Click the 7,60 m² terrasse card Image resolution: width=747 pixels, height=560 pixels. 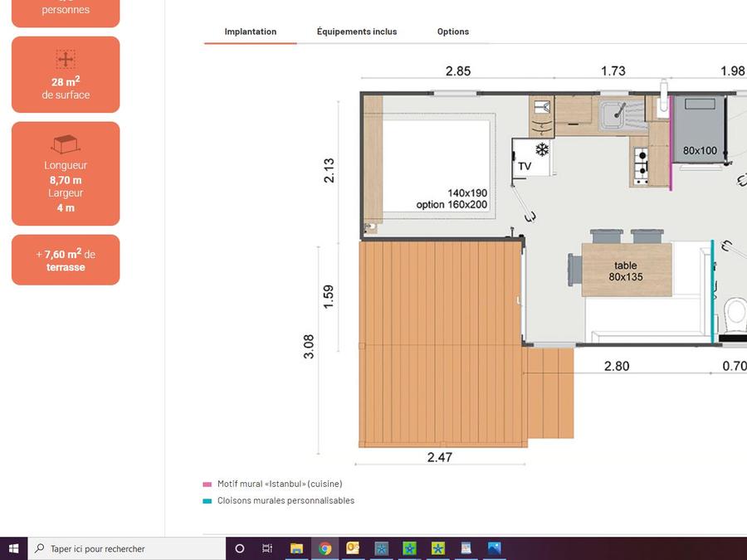coord(66,260)
